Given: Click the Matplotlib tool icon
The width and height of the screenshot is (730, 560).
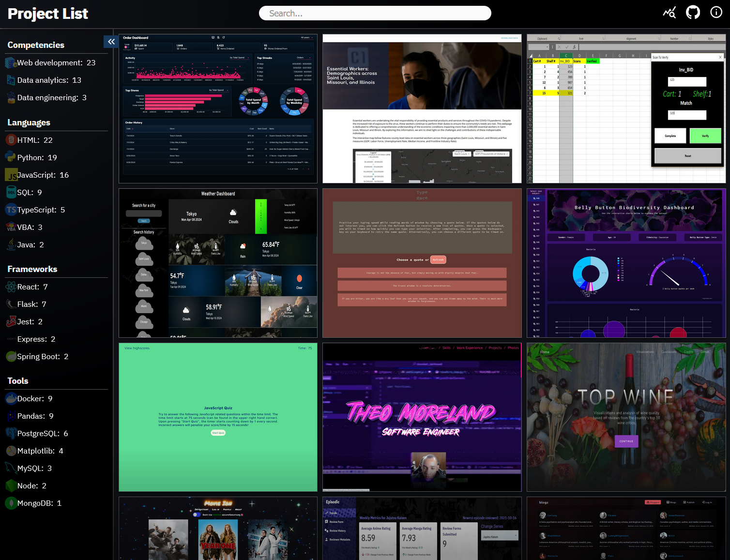Looking at the screenshot, I should pyautogui.click(x=11, y=451).
